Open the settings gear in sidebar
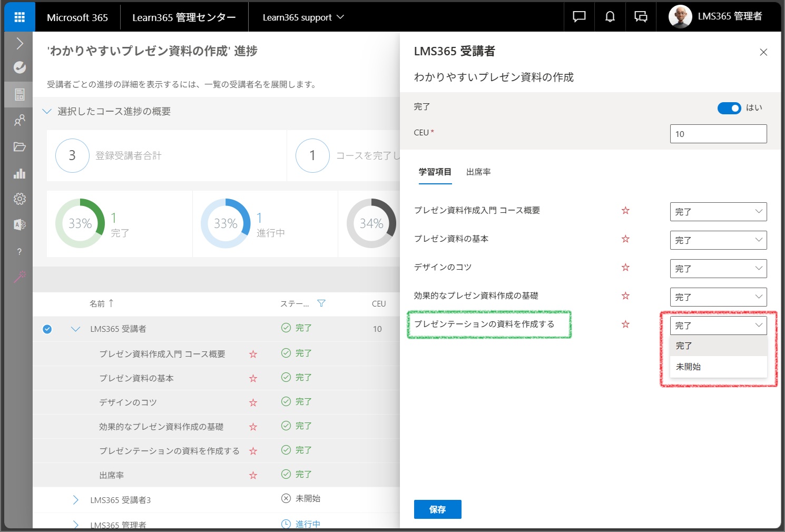This screenshot has width=785, height=532. click(x=19, y=199)
